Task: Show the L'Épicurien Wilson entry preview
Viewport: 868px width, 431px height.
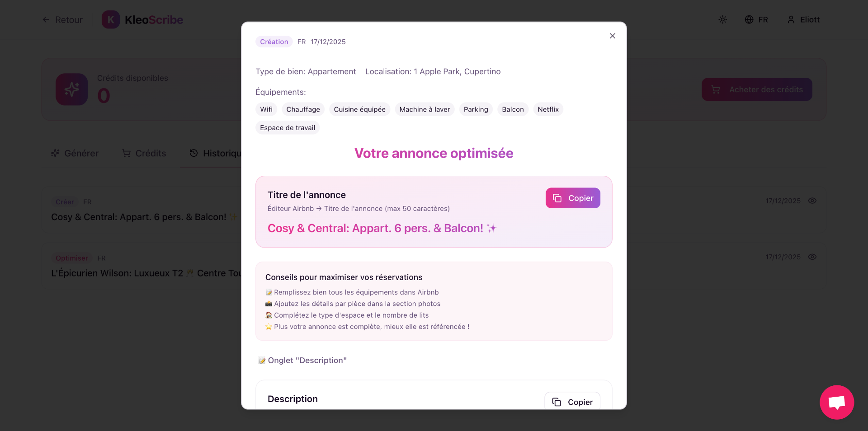Action: pos(812,257)
